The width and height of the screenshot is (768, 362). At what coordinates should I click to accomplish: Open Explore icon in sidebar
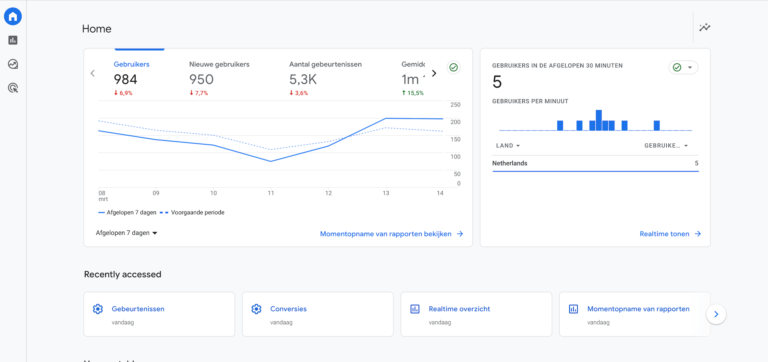pos(13,64)
